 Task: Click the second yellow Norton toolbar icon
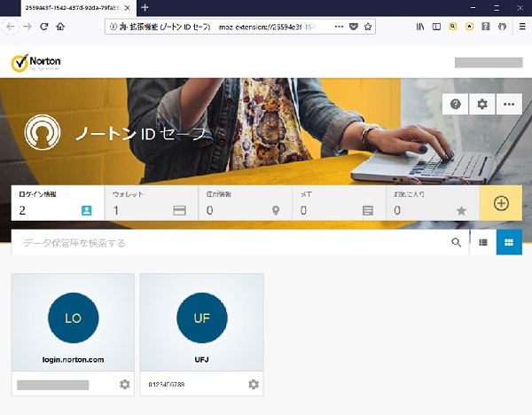469,27
